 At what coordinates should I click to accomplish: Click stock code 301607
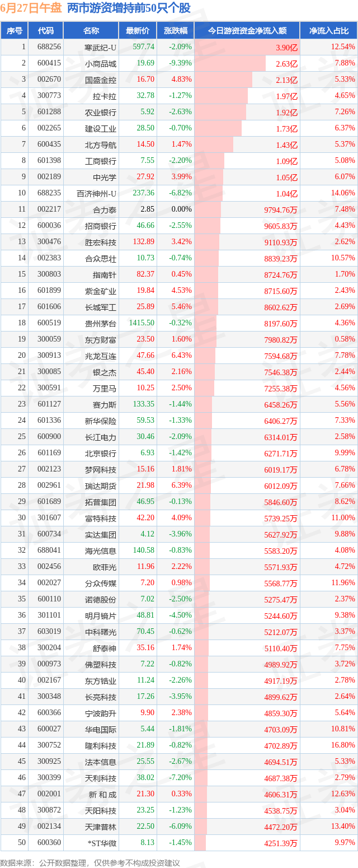[x=49, y=517]
